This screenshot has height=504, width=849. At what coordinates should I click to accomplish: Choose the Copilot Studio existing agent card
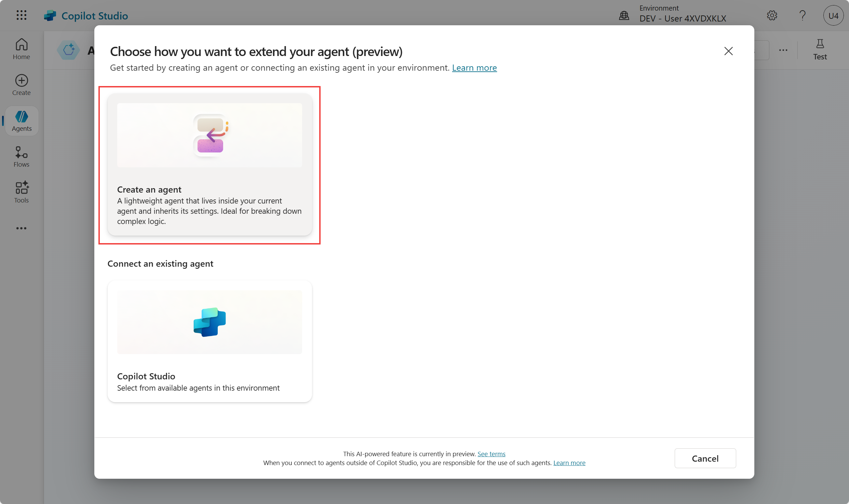(x=210, y=341)
